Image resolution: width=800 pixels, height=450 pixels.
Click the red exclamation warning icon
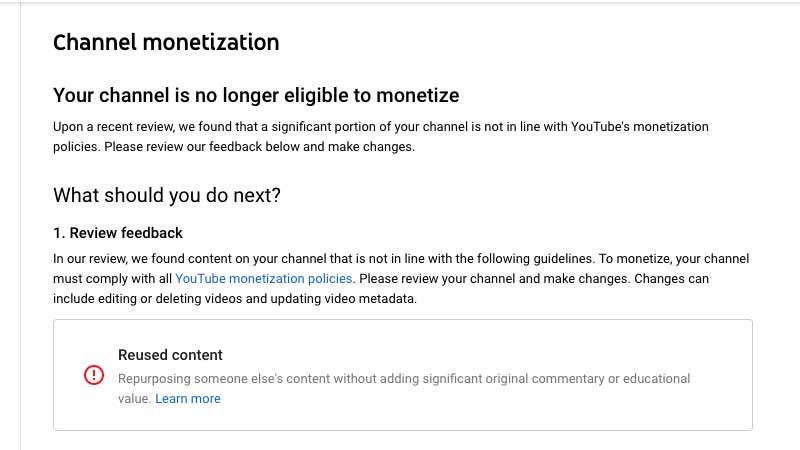(x=94, y=375)
